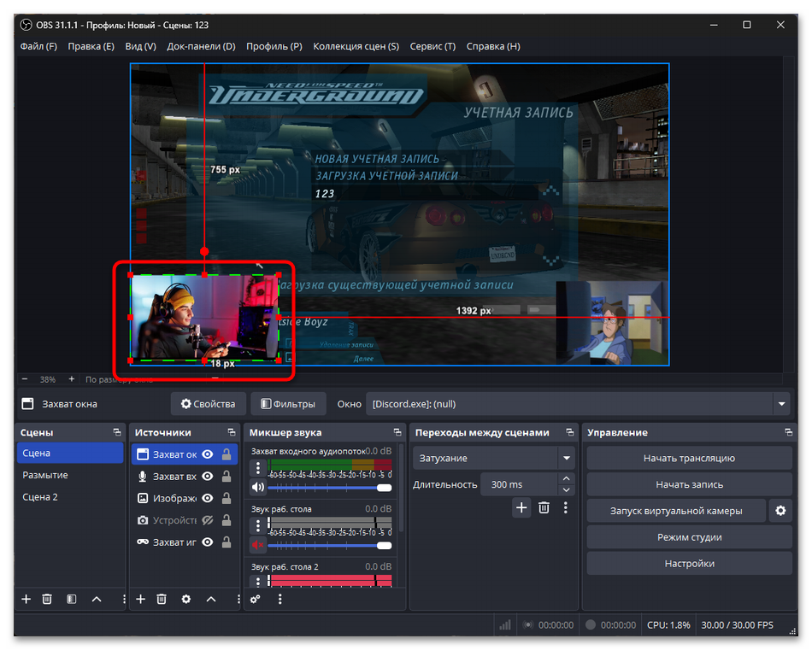This screenshot has width=812, height=650.
Task: Click Настройки settings button
Action: coord(689,564)
